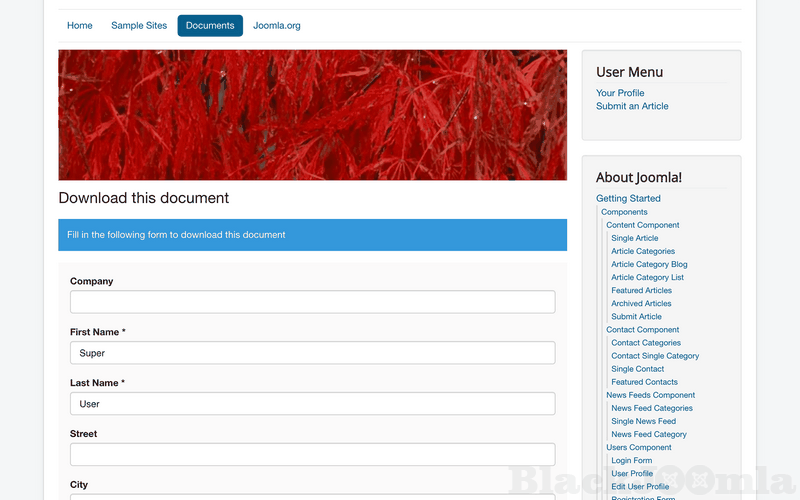Go to Sample Sites menu
Image resolution: width=800 pixels, height=500 pixels.
(x=139, y=26)
